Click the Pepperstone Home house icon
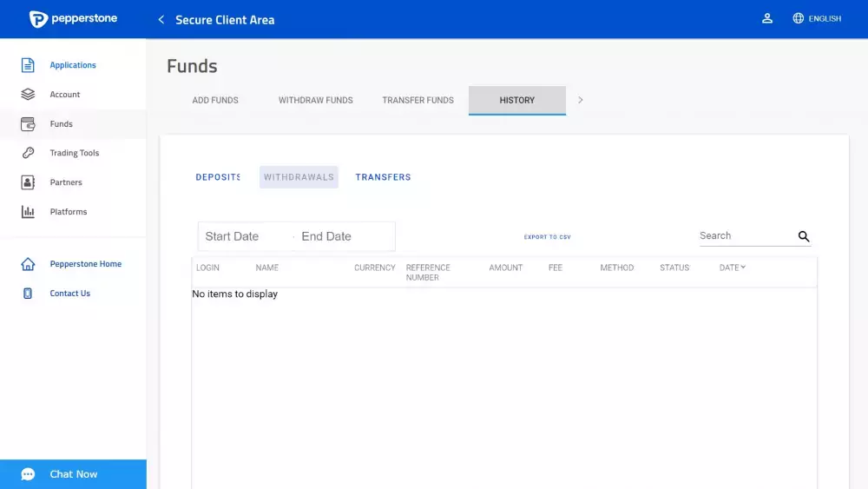868x489 pixels. tap(28, 263)
